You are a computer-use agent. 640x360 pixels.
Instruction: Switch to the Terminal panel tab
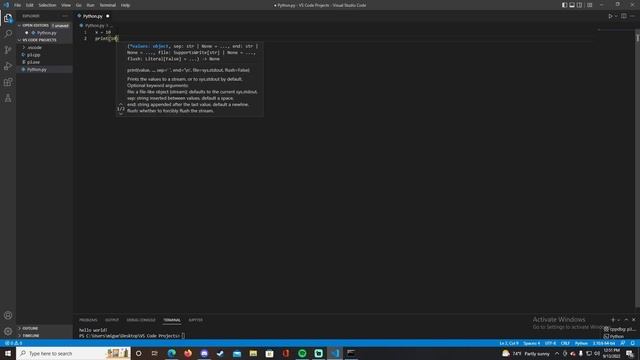pyautogui.click(x=172, y=320)
